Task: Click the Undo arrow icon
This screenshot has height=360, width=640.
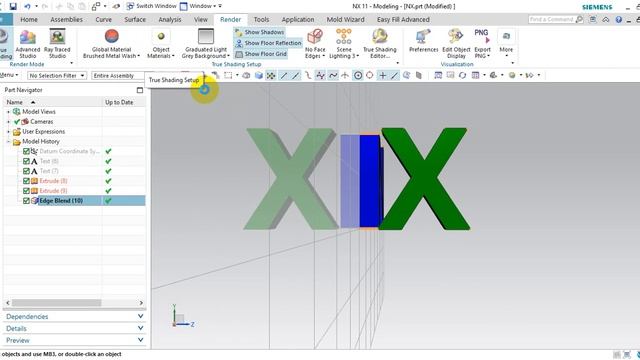Action: tap(27, 6)
